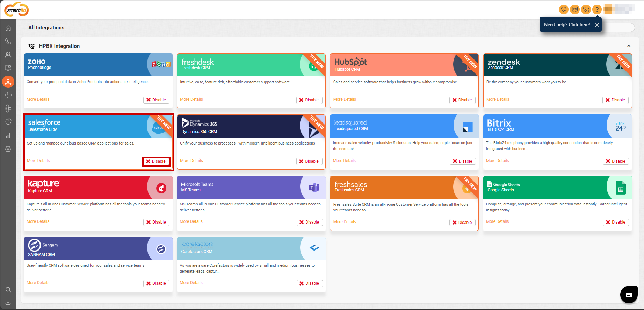644x310 pixels.
Task: Collapse the HPBX Integration section
Action: pos(629,46)
